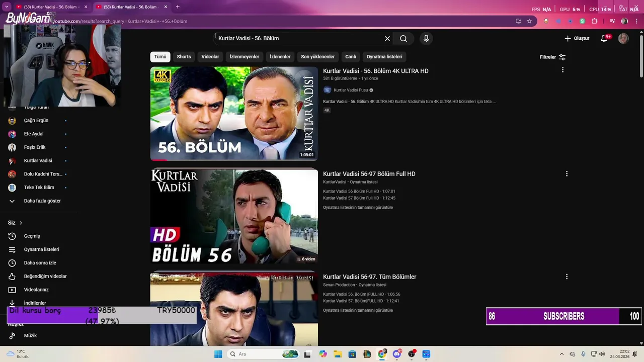The height and width of the screenshot is (362, 644).
Task: Clear the YouTube search box text
Action: [387, 39]
